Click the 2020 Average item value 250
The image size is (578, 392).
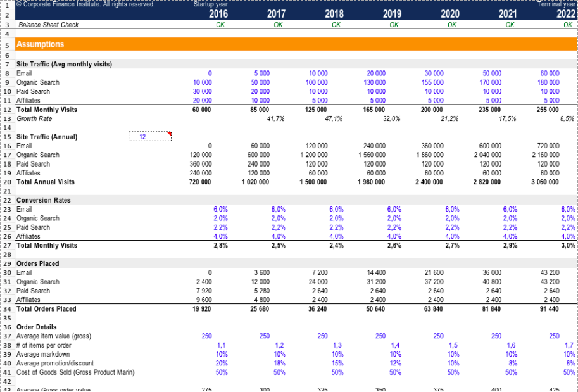[438, 336]
